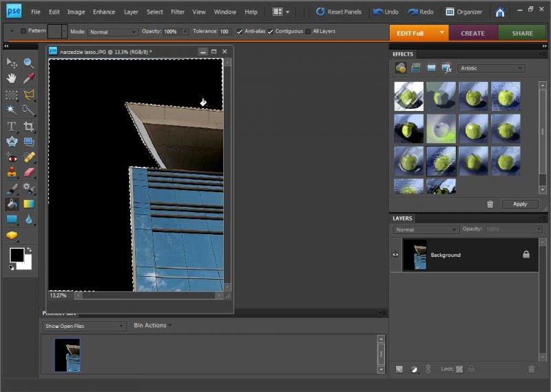Open the Artistic effects category dropdown
The width and height of the screenshot is (551, 392).
tap(492, 68)
